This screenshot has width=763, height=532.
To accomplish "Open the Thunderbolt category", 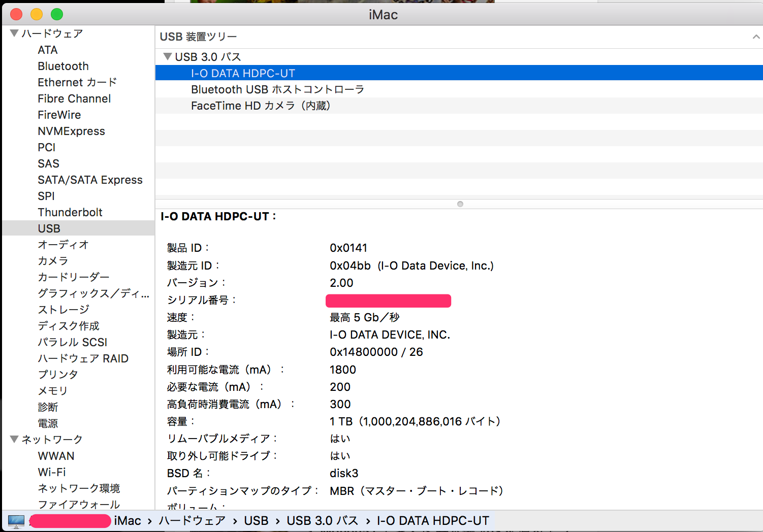I will click(x=70, y=212).
